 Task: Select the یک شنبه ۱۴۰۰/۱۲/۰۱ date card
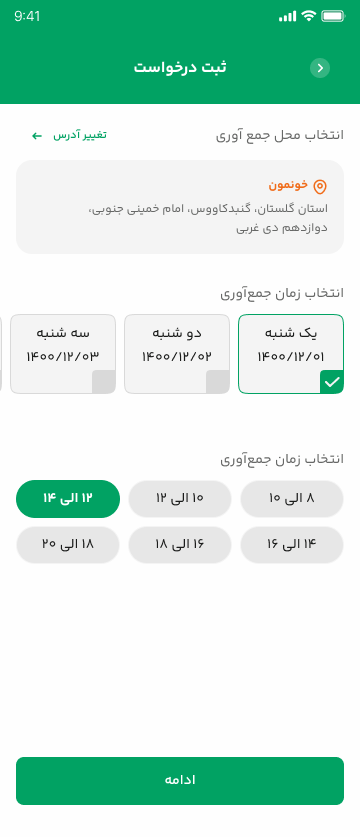click(291, 354)
